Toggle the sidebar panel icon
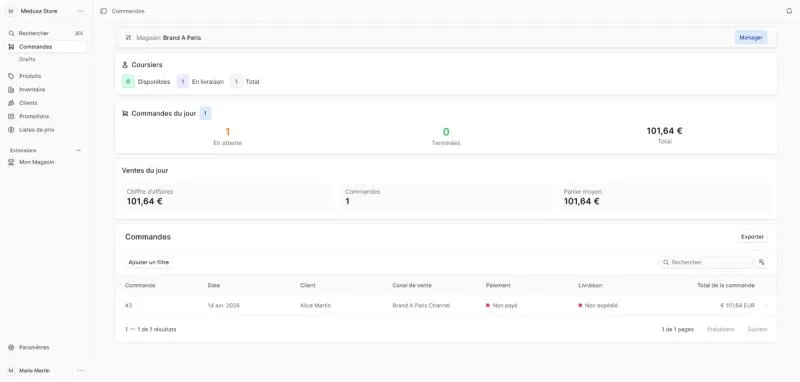This screenshot has width=800, height=382. point(104,11)
